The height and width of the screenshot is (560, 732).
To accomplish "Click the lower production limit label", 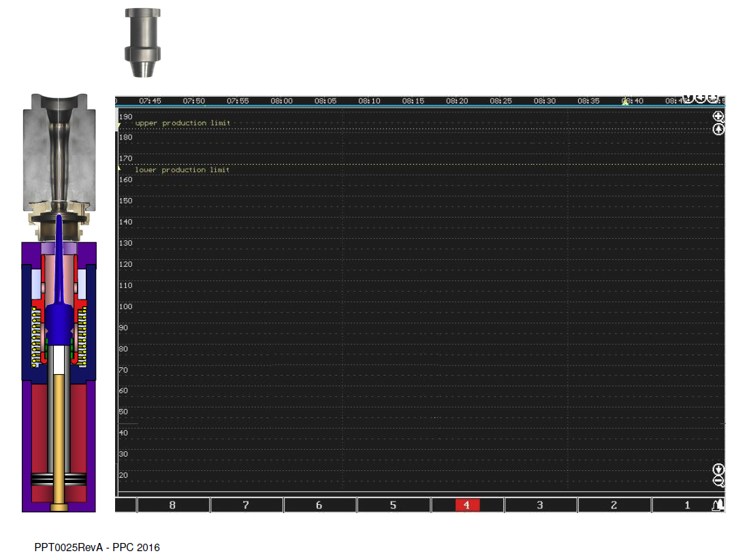I will (x=182, y=170).
